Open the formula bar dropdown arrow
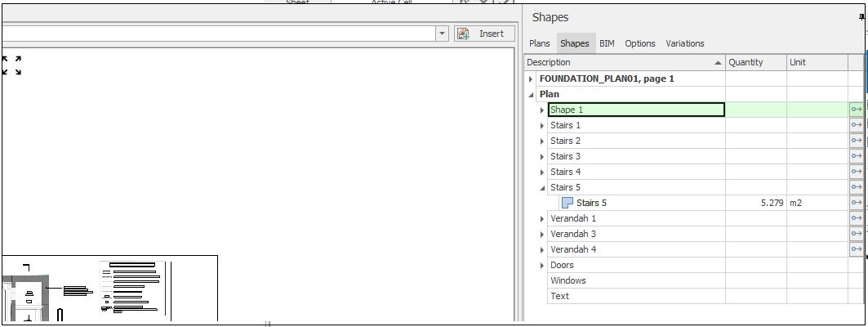This screenshot has width=868, height=327. (x=443, y=34)
